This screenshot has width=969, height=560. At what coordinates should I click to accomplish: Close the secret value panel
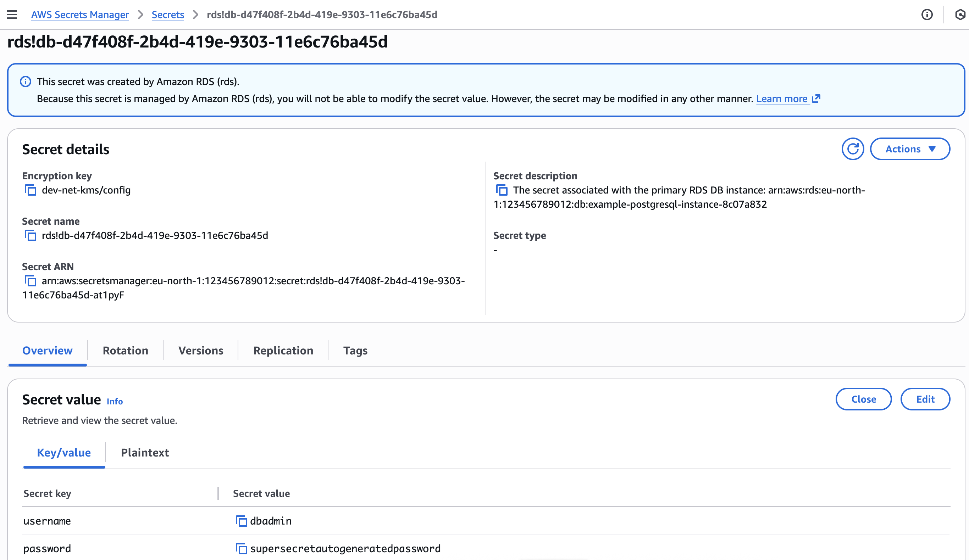click(x=863, y=399)
